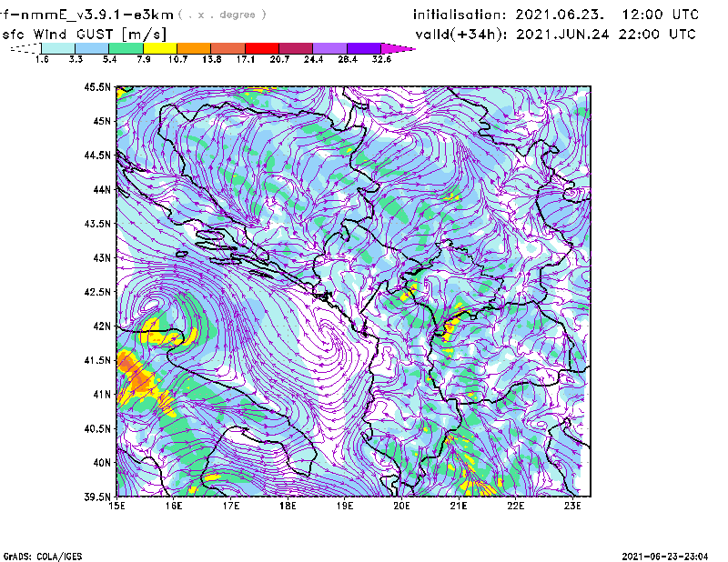
Task: Click the red 17.1–20.7 legend swatch
Action: [262, 48]
